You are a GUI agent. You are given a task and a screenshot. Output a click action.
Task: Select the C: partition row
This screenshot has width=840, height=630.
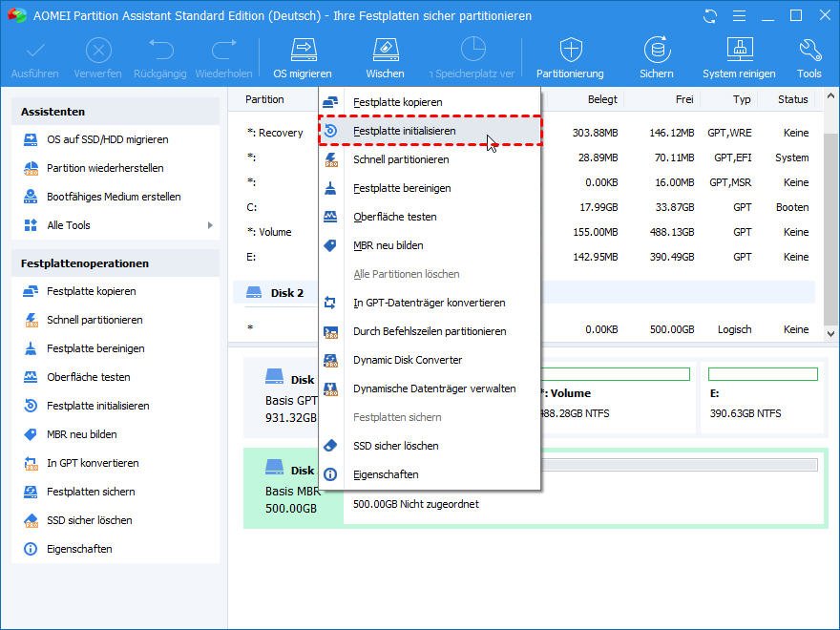525,207
